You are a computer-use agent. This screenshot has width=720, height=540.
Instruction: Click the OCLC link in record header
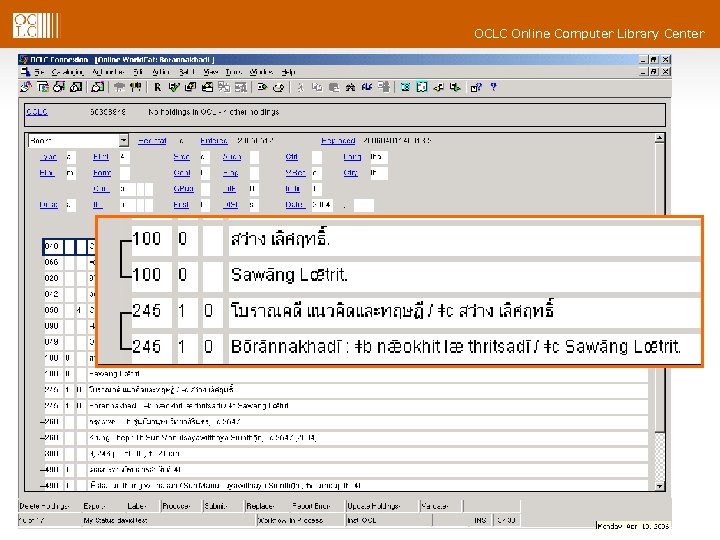pos(37,112)
